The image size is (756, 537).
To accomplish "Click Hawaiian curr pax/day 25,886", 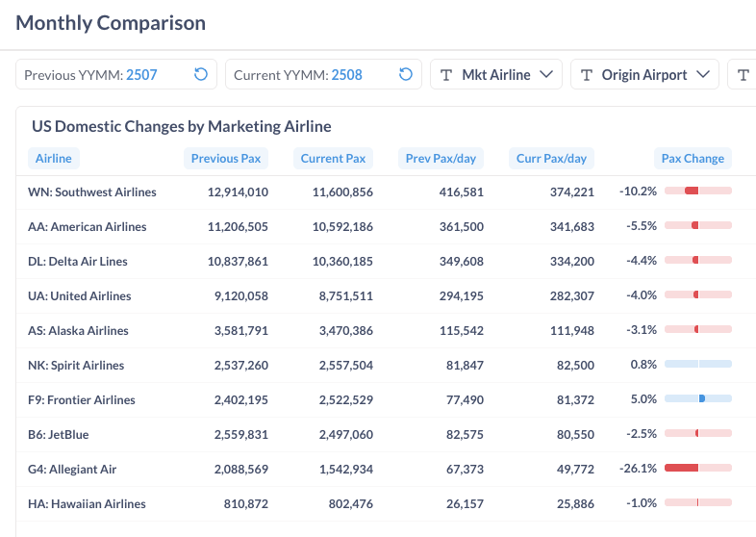I will point(576,504).
